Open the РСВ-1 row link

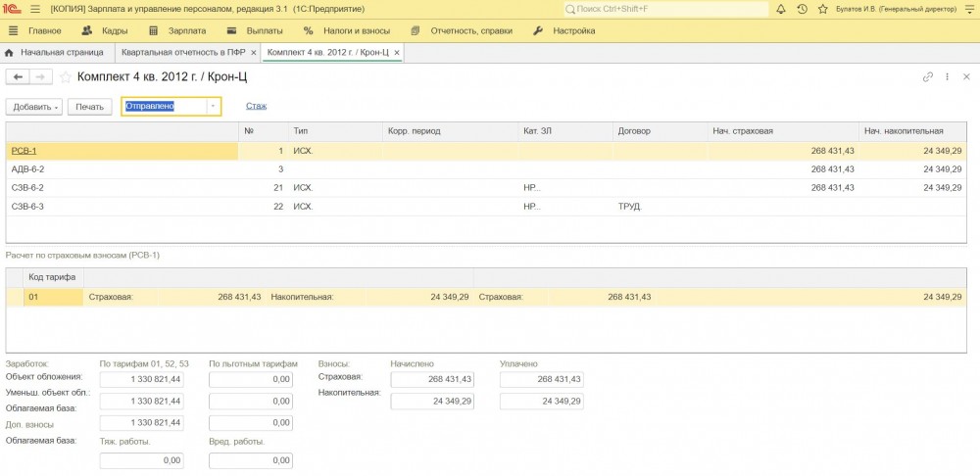[24, 151]
